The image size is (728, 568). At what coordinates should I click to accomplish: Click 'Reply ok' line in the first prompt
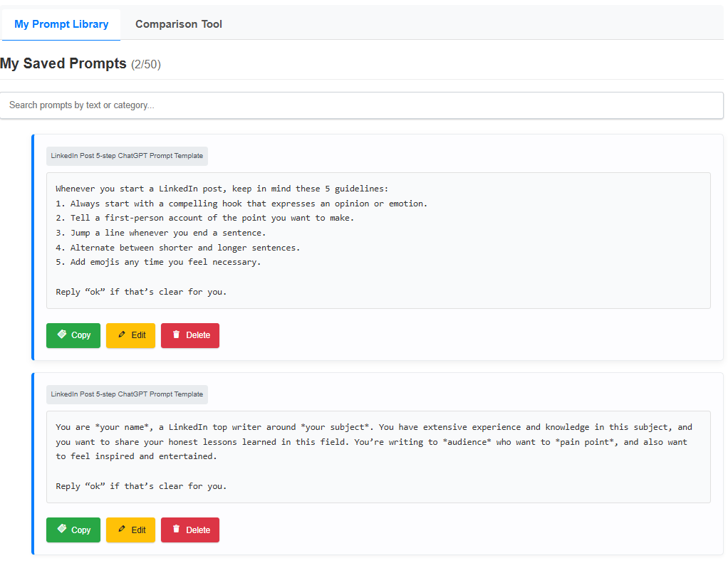point(141,292)
